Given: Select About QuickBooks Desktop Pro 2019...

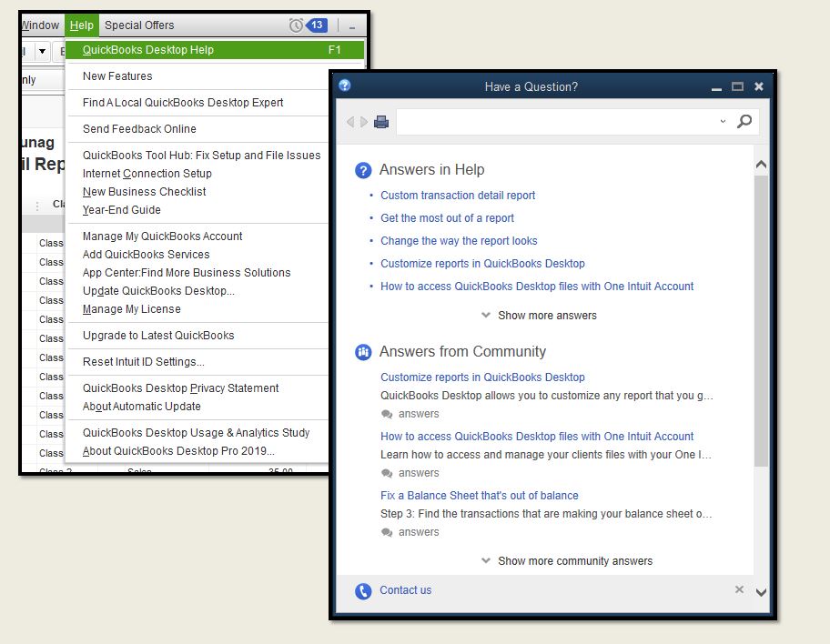Looking at the screenshot, I should point(178,451).
